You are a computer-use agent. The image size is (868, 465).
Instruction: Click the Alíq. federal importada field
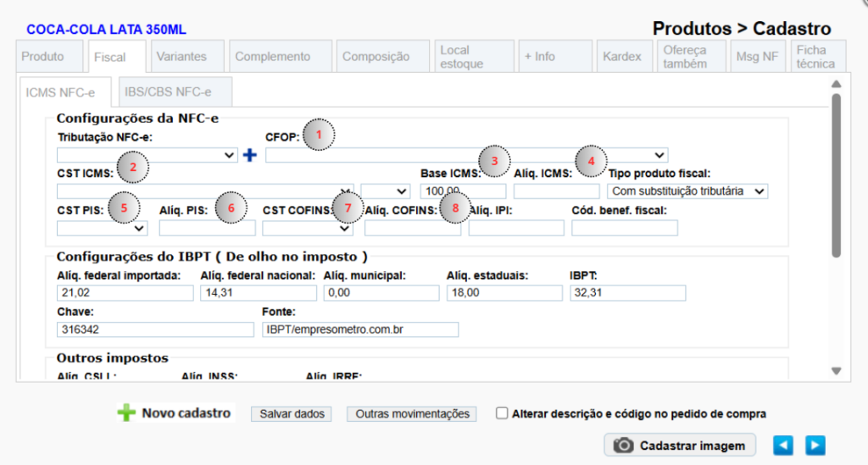(125, 293)
